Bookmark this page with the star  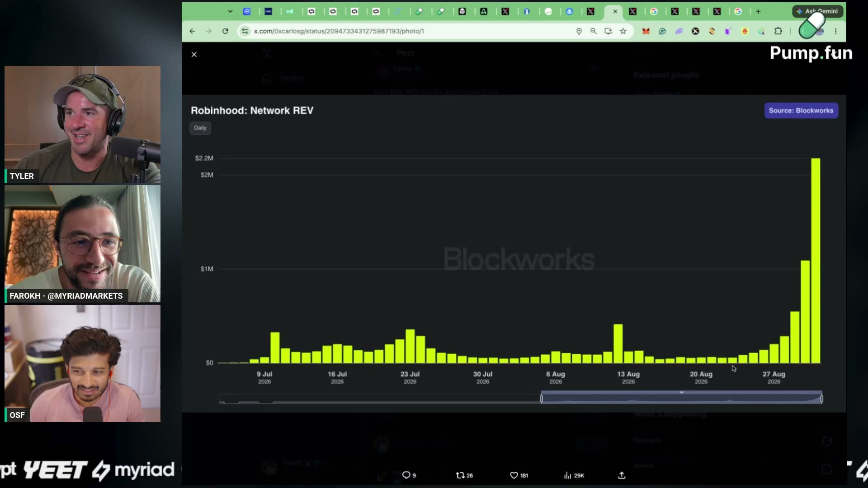point(623,31)
